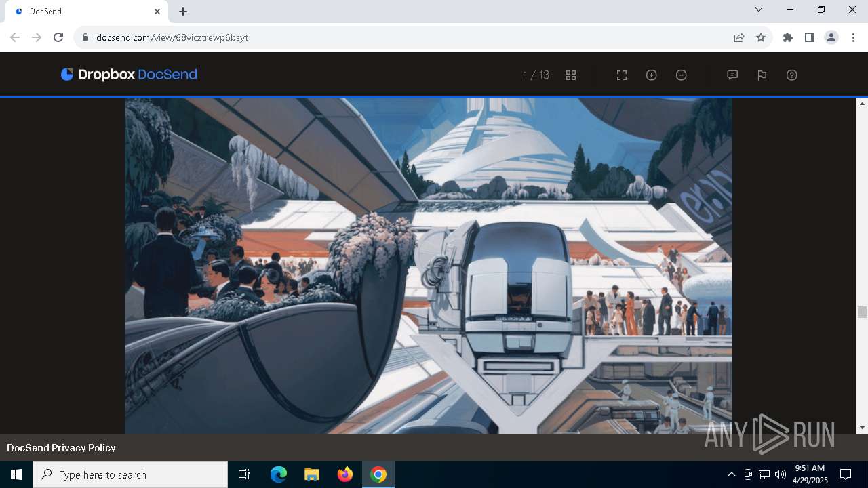This screenshot has height=488, width=868.
Task: Click the taskbar search box
Action: 130,474
